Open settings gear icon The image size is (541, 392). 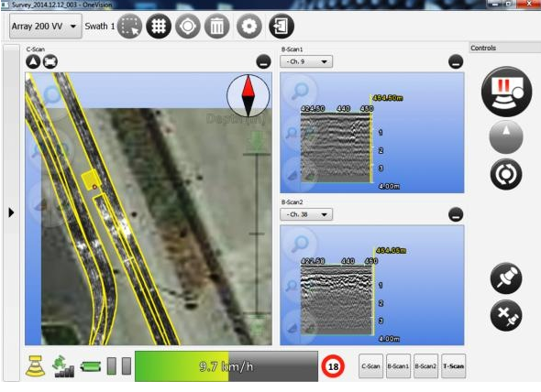(249, 27)
